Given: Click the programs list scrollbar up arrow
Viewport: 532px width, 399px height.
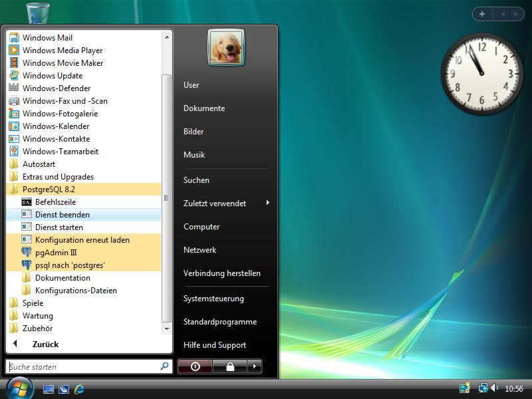Looking at the screenshot, I should click(167, 37).
